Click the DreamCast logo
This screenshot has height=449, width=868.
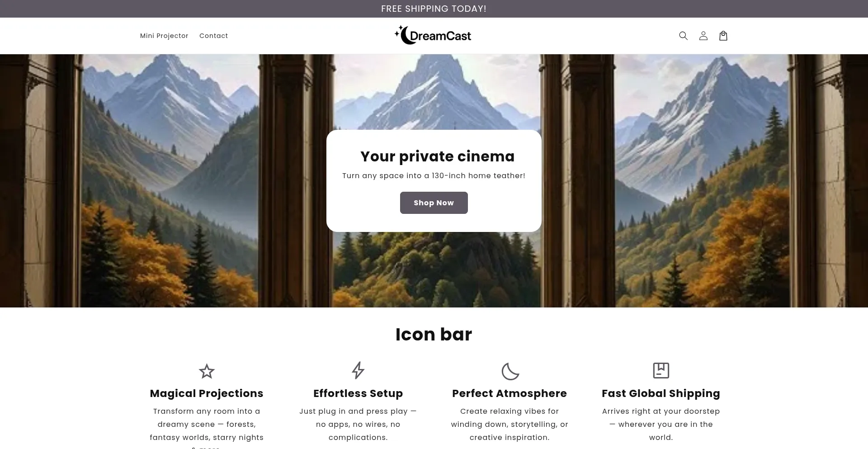click(433, 35)
